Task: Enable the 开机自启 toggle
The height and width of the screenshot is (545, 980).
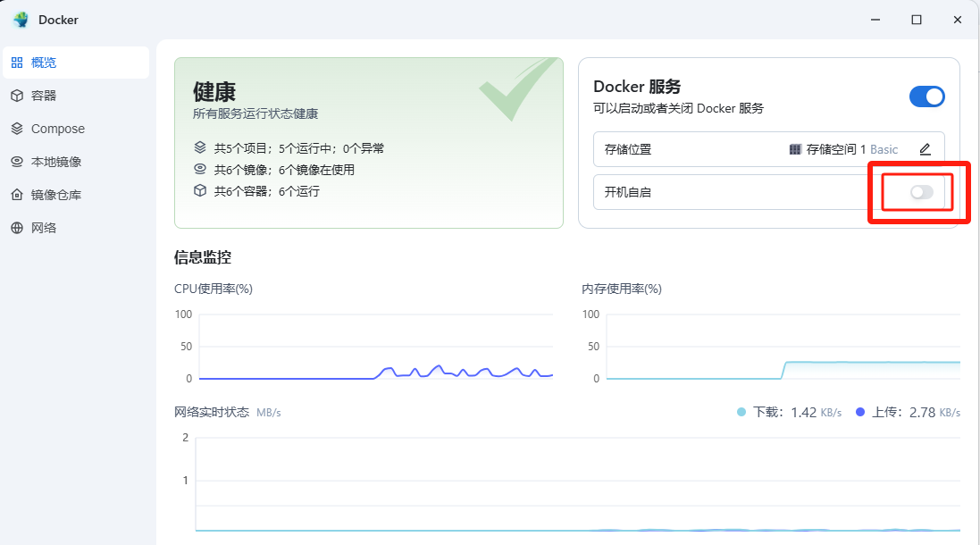Action: (x=922, y=192)
